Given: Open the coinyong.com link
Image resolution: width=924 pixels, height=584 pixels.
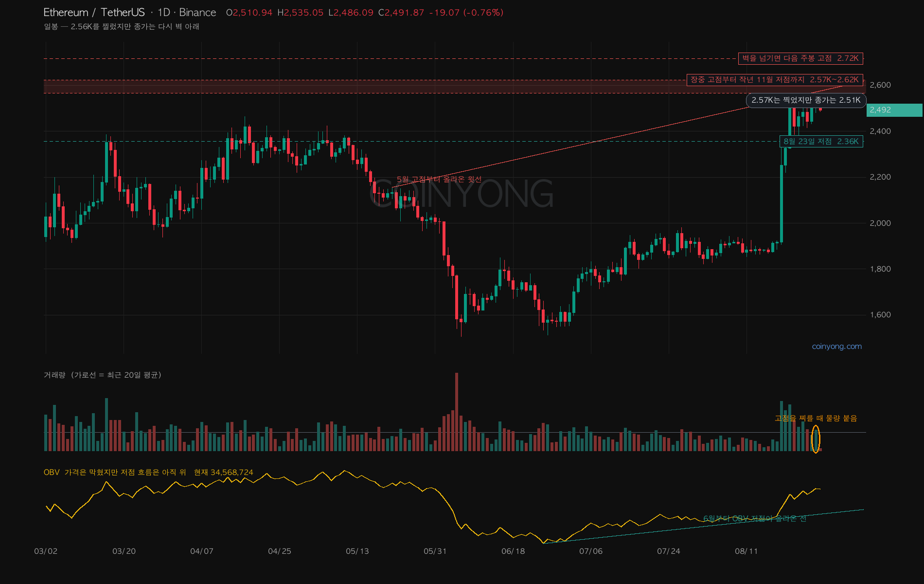Looking at the screenshot, I should [x=836, y=347].
